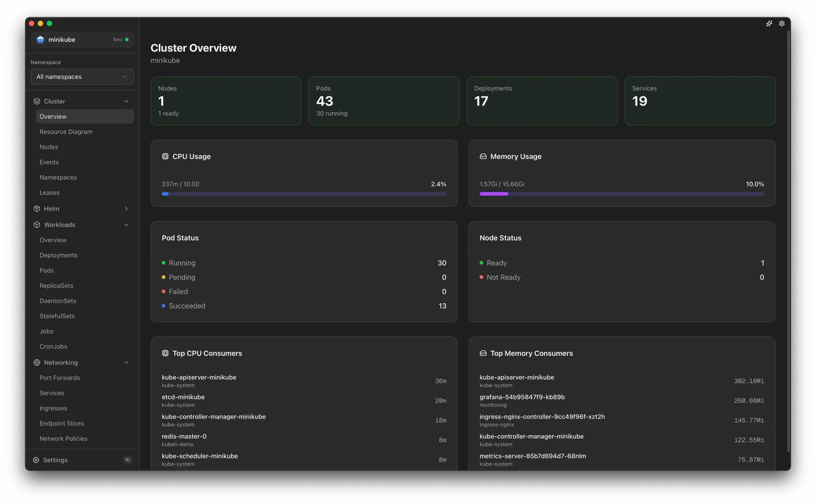Toggle the Running pod status indicator
The image size is (816, 504).
[164, 263]
